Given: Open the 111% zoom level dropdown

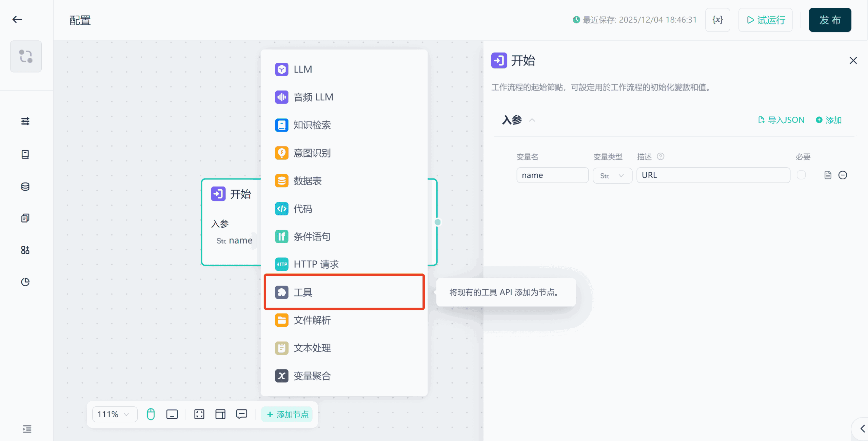Looking at the screenshot, I should tap(114, 414).
